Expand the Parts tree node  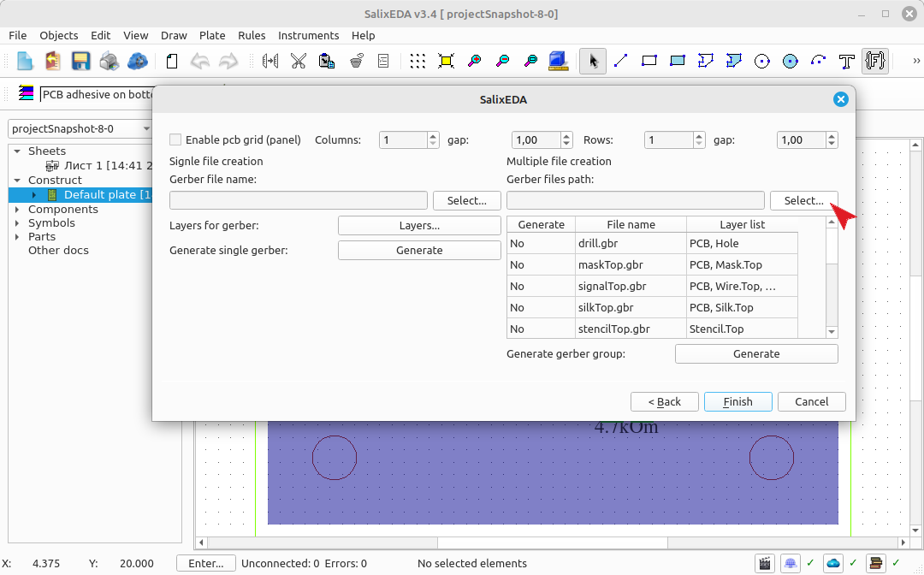17,237
